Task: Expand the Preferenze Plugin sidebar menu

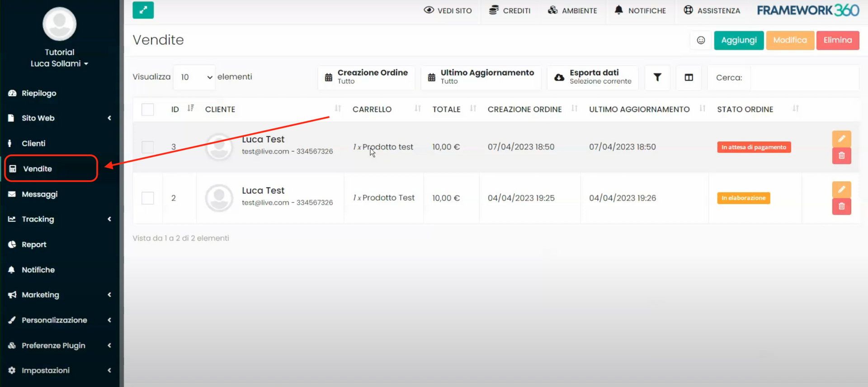Action: click(59, 345)
